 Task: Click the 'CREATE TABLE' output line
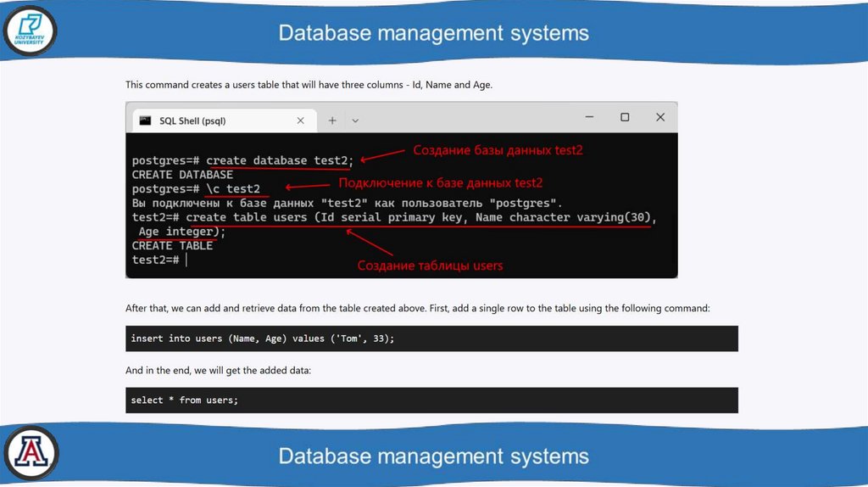pyautogui.click(x=172, y=245)
